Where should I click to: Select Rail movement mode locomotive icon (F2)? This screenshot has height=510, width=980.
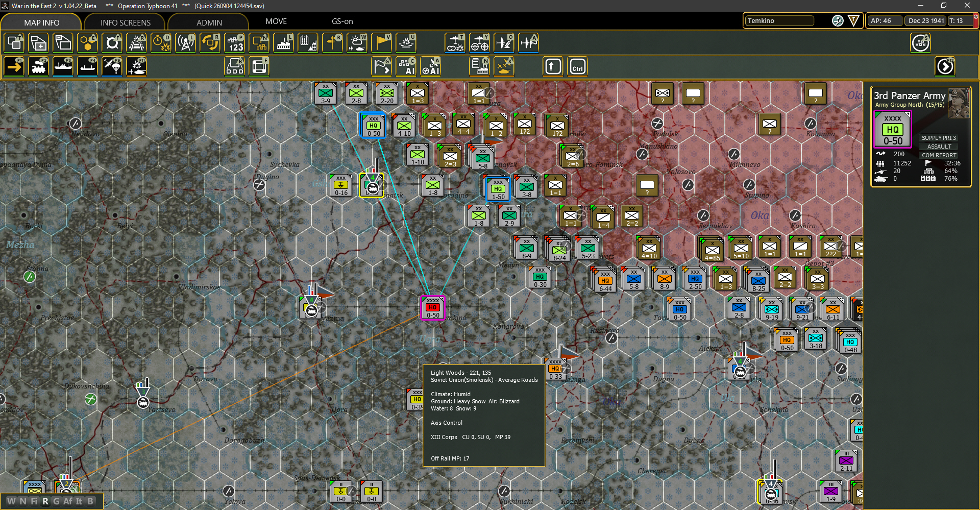tap(39, 66)
